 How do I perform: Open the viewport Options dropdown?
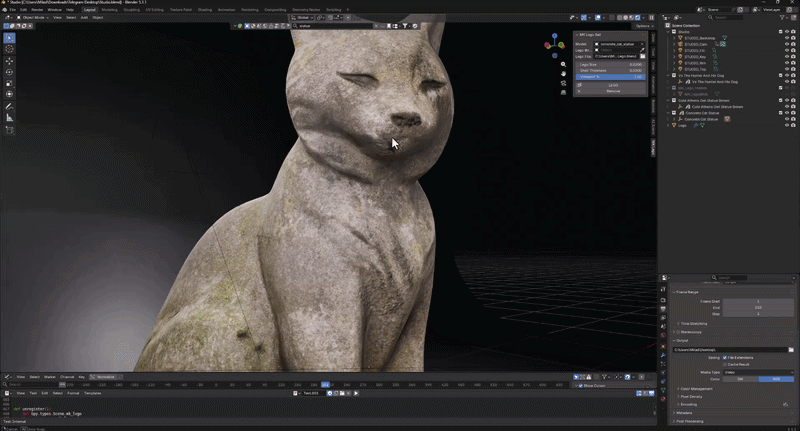click(x=644, y=26)
